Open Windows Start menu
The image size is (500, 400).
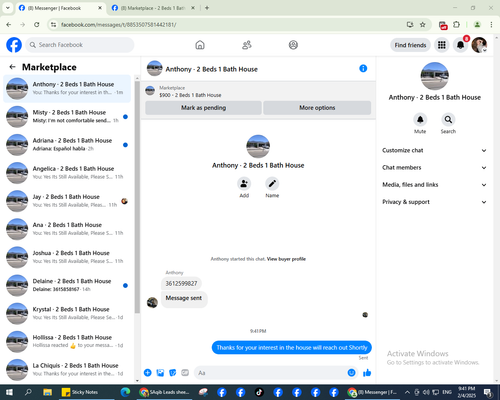[9, 392]
